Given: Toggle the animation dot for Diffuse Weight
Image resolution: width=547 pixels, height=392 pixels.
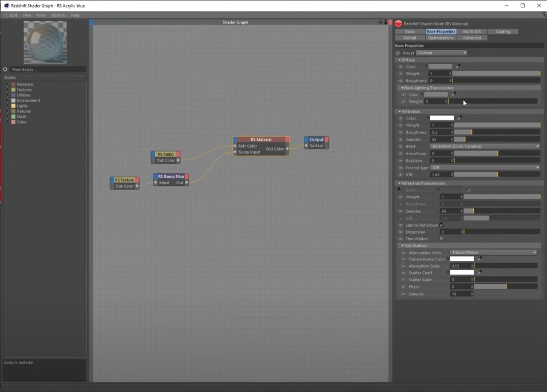Looking at the screenshot, I should pyautogui.click(x=401, y=74).
